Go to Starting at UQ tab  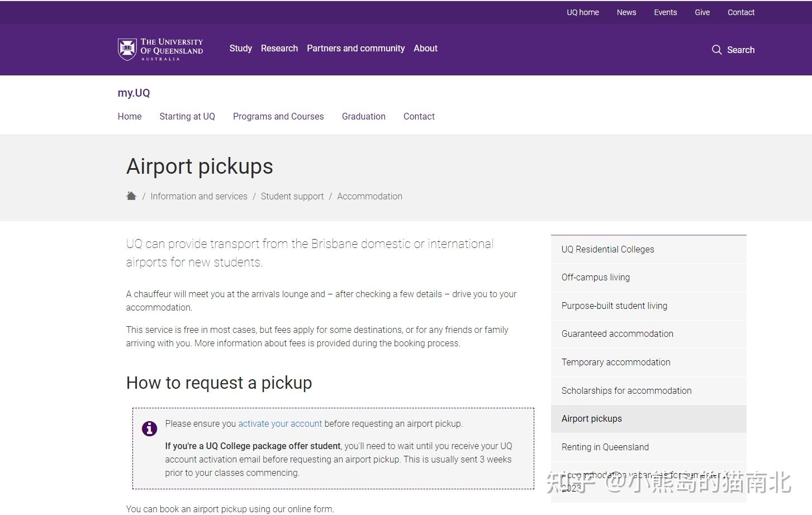[x=187, y=116]
